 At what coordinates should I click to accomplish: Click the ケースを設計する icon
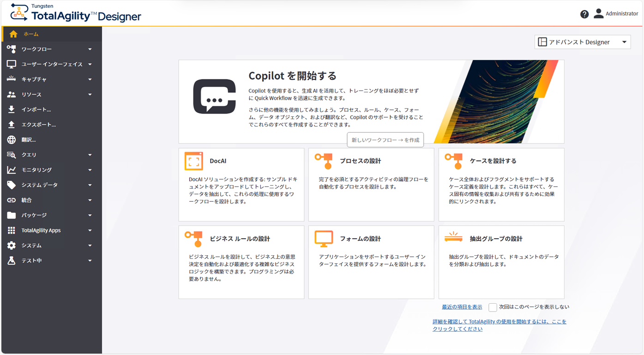(454, 161)
